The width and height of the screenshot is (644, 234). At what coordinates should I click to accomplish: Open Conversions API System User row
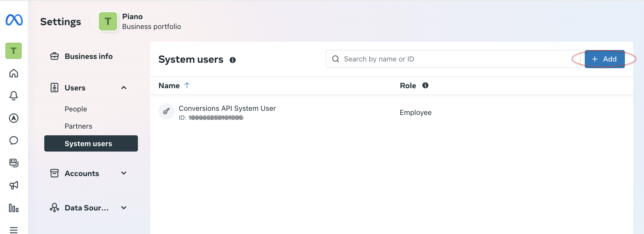(392, 112)
